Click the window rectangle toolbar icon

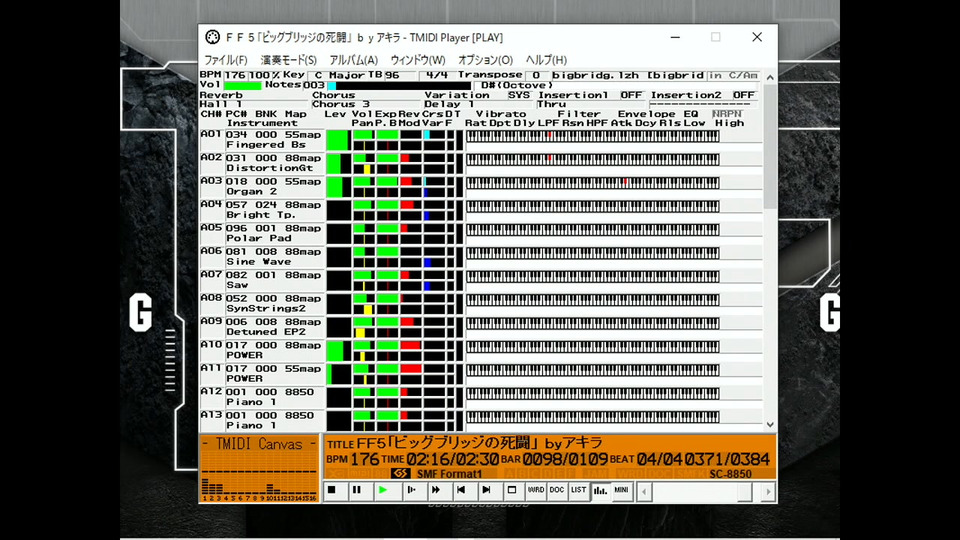(512, 490)
